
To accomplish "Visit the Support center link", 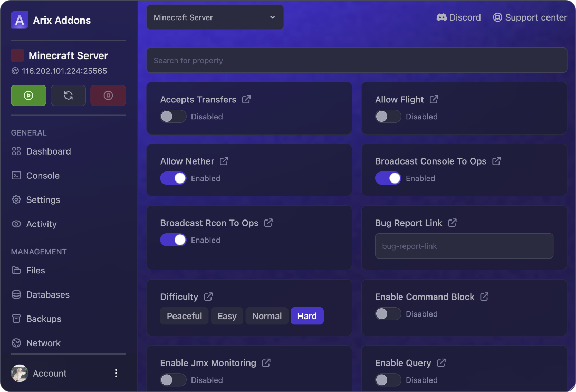I will point(530,17).
